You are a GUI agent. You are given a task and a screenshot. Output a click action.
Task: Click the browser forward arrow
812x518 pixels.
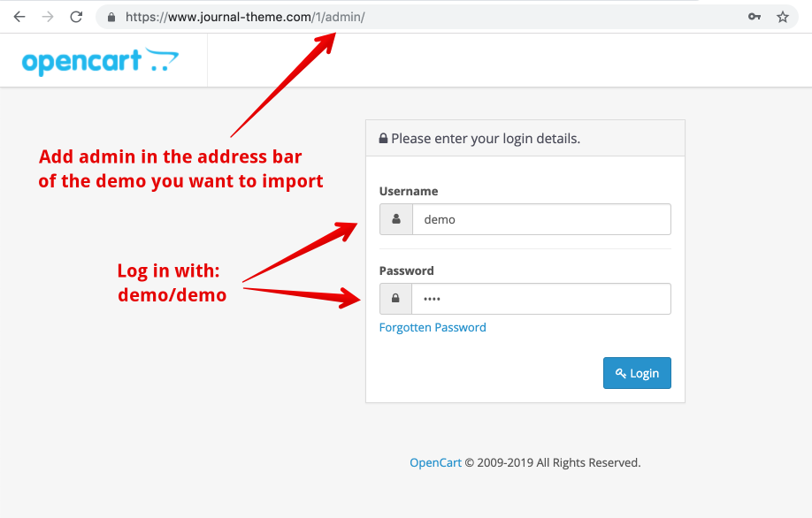(x=48, y=17)
